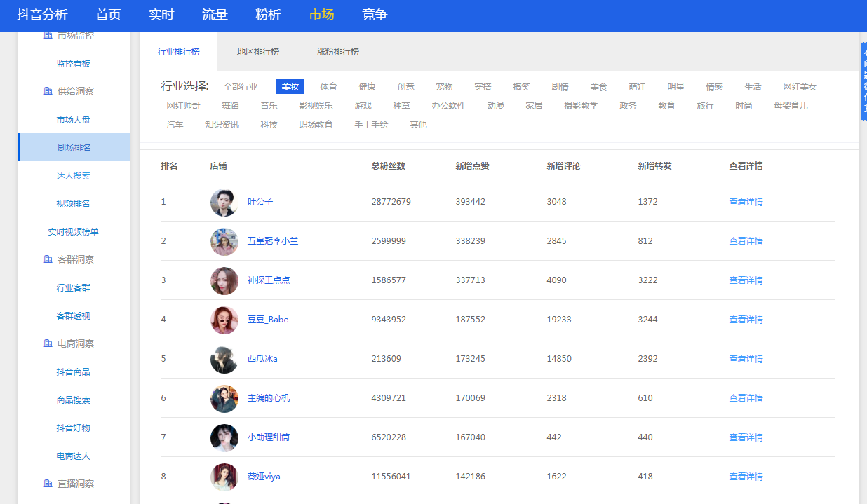The image size is (867, 504).
Task: View details for 叶公子 row
Action: click(746, 202)
